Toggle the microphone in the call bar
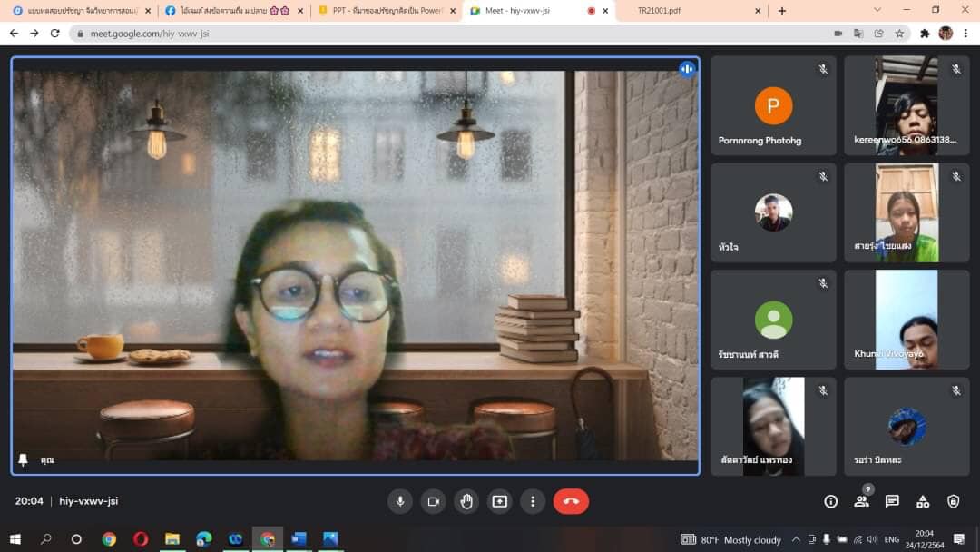The width and height of the screenshot is (980, 552). point(400,501)
